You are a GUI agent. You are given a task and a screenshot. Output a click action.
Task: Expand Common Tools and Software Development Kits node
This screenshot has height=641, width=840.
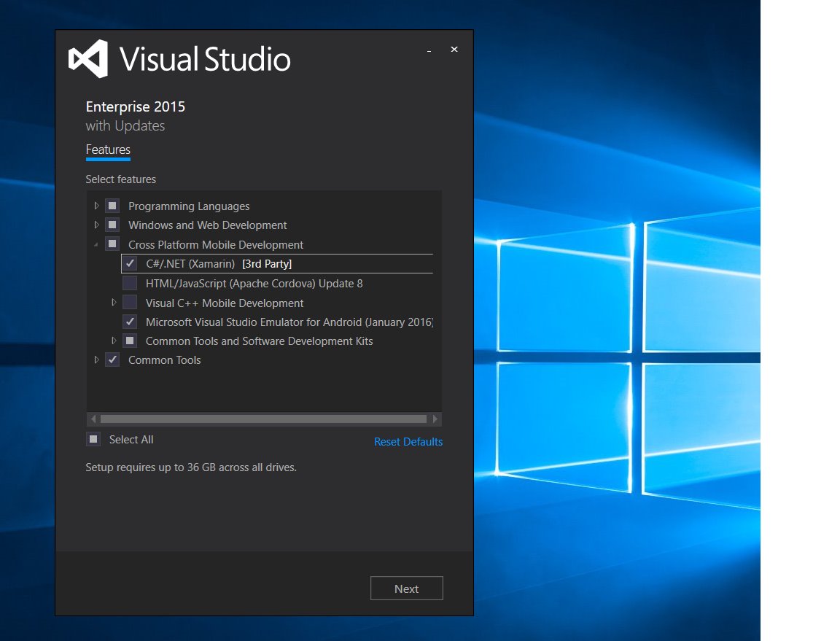pyautogui.click(x=114, y=341)
